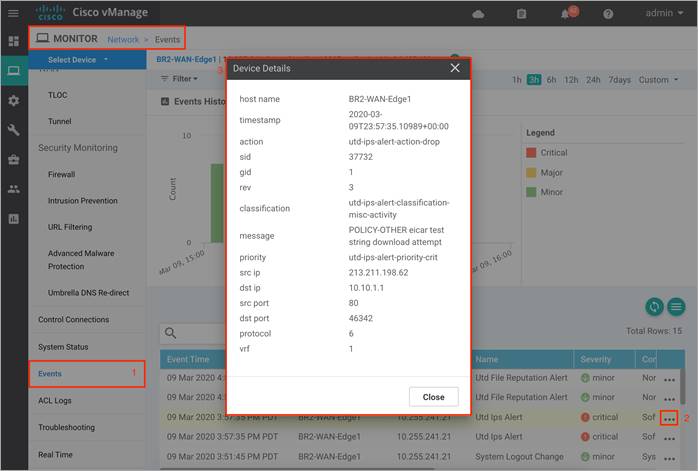Screen dimensions: 698x471
Task: Open URL Filtering monitoring
Action: pyautogui.click(x=70, y=227)
